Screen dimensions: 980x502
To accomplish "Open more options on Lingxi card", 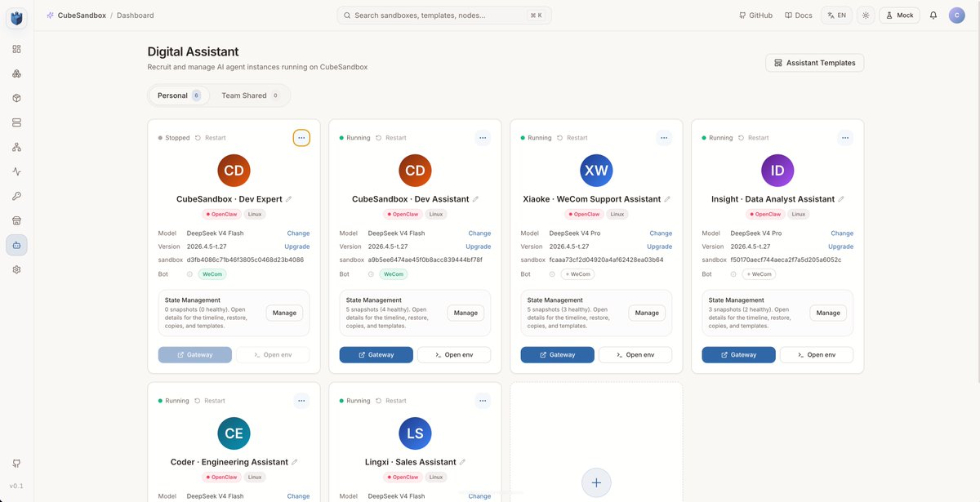I will click(x=483, y=401).
